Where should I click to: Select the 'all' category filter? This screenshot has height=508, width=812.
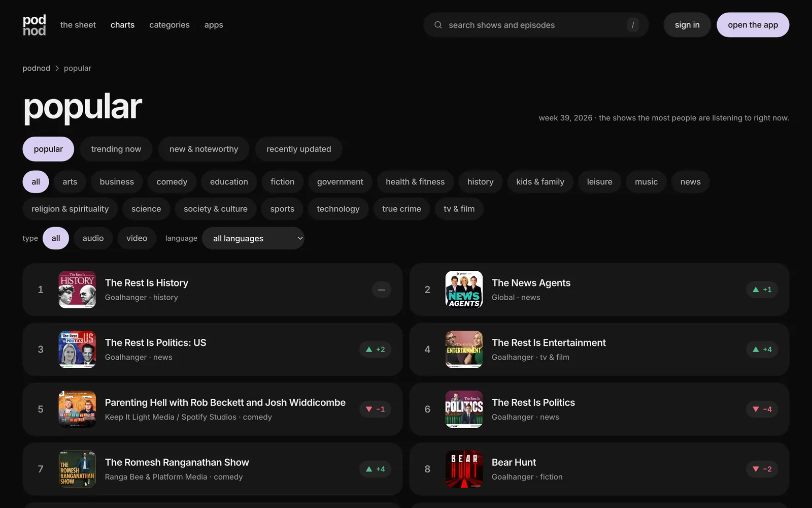tap(36, 182)
